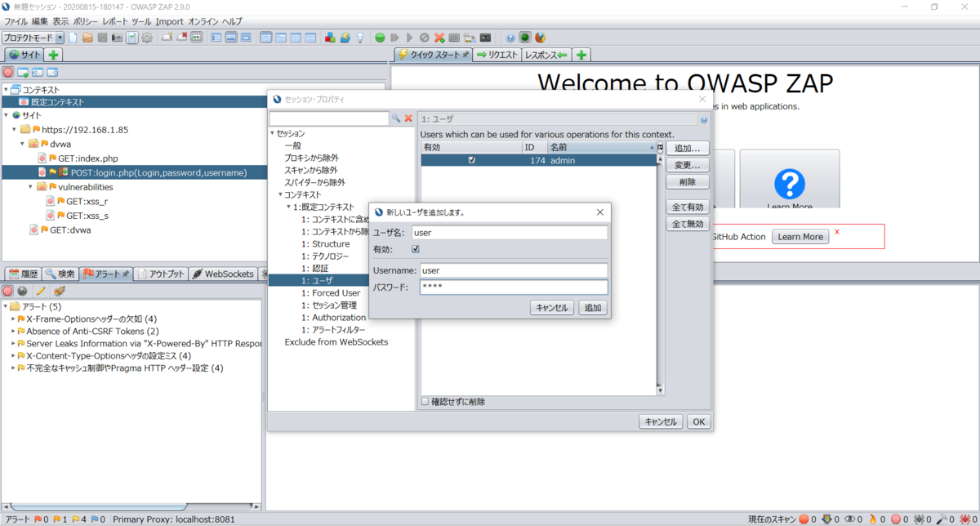Switch to the WebSockets tab
980x526 pixels.
(x=223, y=274)
